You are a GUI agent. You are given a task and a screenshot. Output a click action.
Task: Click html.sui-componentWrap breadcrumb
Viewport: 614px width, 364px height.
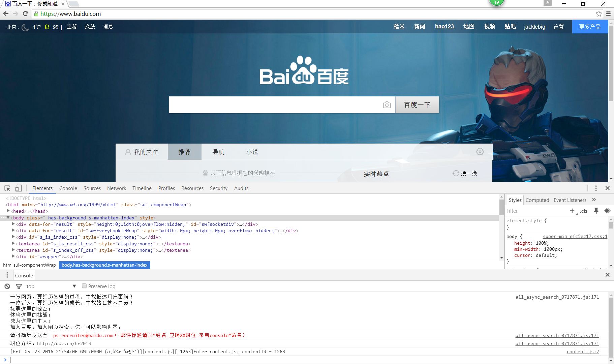click(x=29, y=265)
